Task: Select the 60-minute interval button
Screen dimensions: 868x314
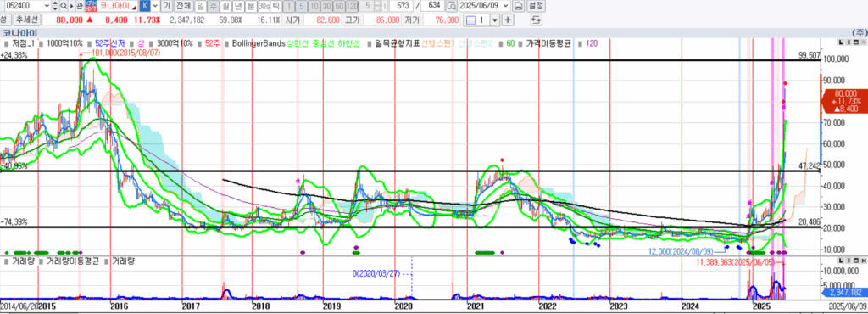Action: (340, 6)
